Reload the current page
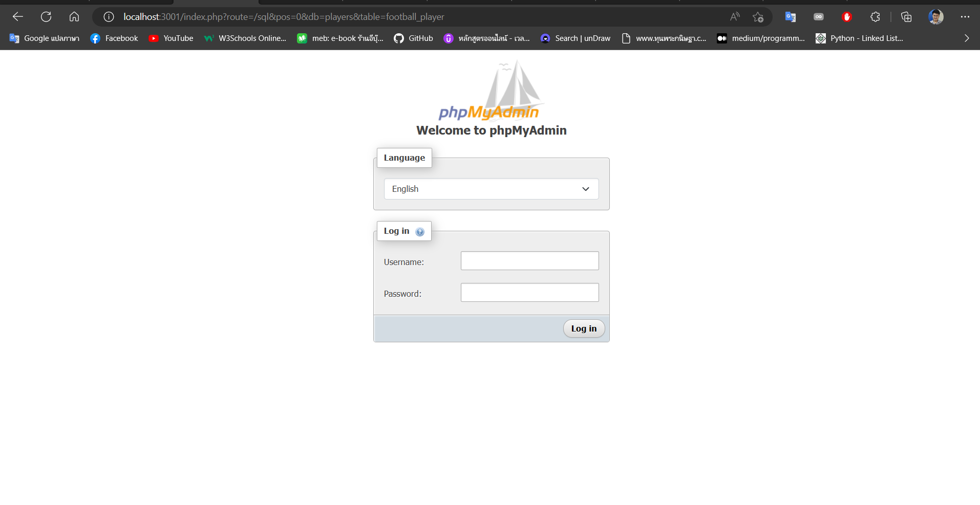This screenshot has width=980, height=505. (46, 16)
